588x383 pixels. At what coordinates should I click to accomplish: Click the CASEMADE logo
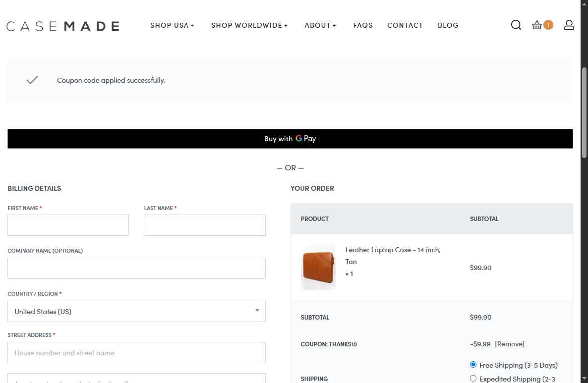pos(63,26)
